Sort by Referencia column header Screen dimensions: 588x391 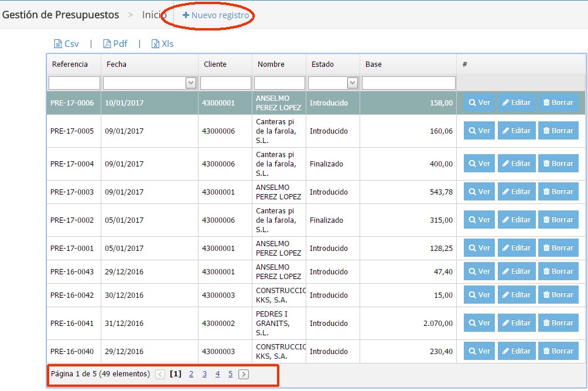(70, 64)
